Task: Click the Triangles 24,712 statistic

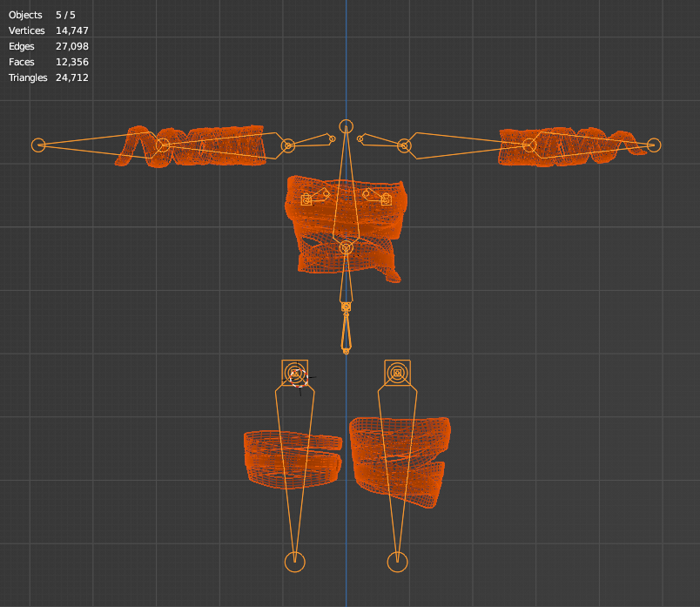Action: point(49,78)
